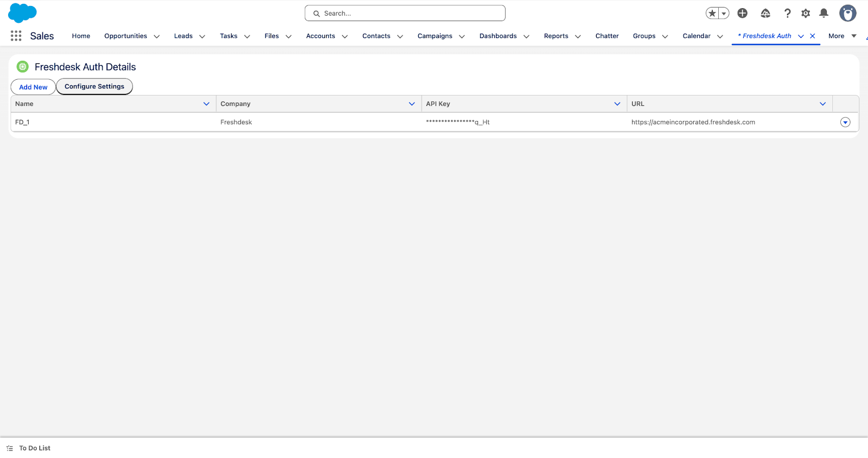
Task: Expand the Calendar tab chevron
Action: coord(720,36)
